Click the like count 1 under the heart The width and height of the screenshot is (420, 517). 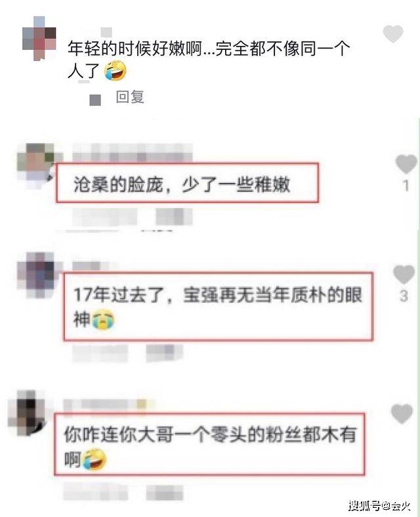pyautogui.click(x=406, y=186)
